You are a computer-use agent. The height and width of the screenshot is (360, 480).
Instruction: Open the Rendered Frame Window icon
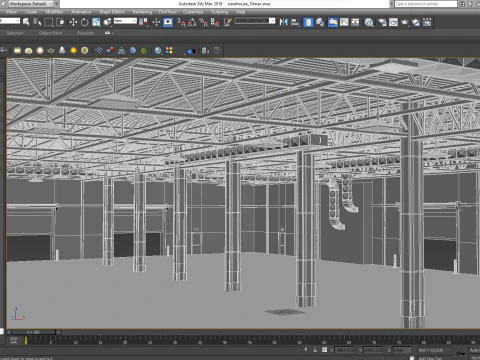[393, 22]
